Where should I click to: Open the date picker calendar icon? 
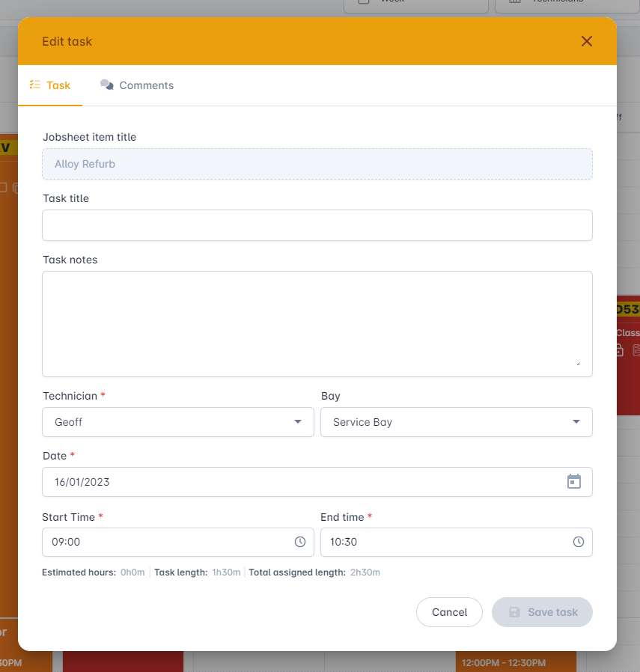tap(574, 481)
